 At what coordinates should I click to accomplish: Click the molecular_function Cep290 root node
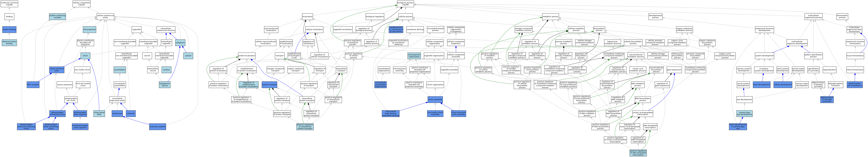(9, 4)
